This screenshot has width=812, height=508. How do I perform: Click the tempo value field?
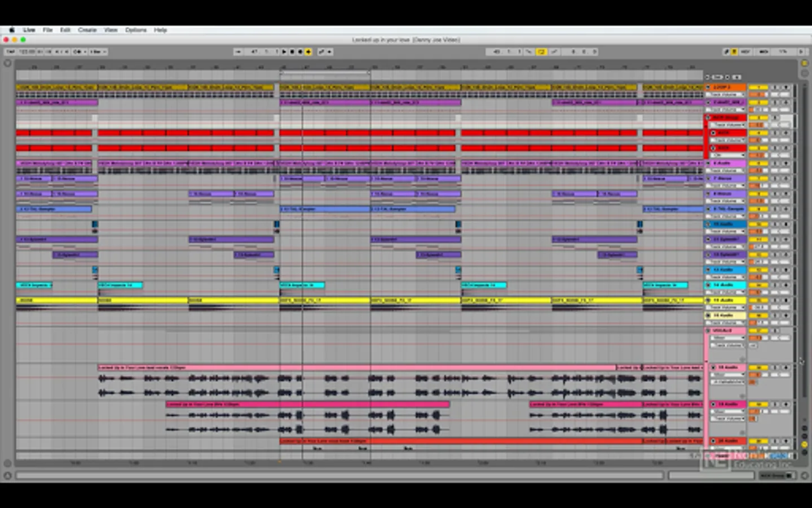coord(27,51)
